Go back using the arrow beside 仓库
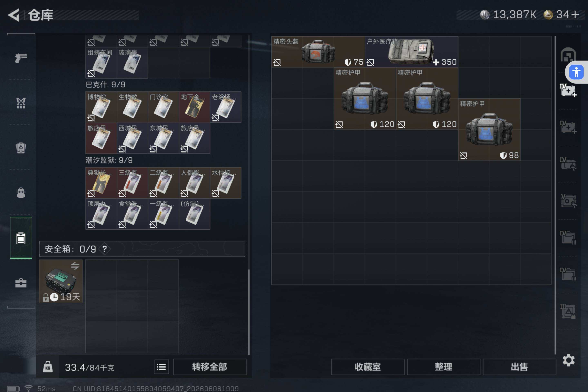Screen dimensions: 588x392 pos(14,15)
